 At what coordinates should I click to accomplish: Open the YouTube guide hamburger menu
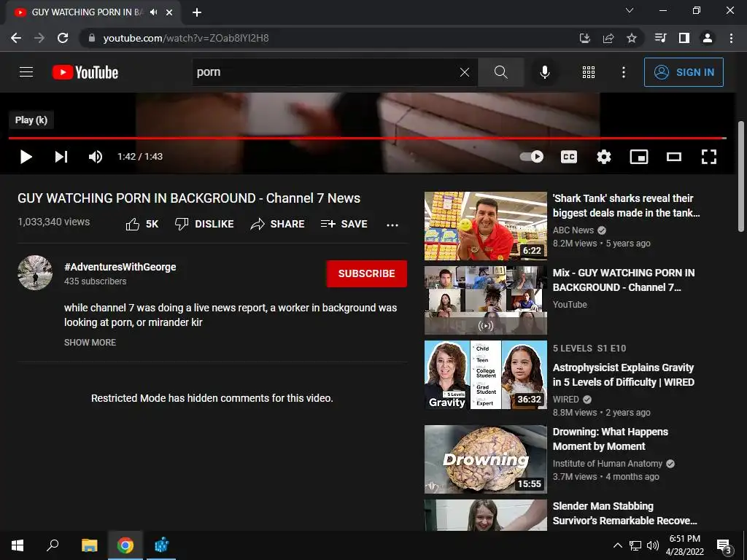click(26, 72)
